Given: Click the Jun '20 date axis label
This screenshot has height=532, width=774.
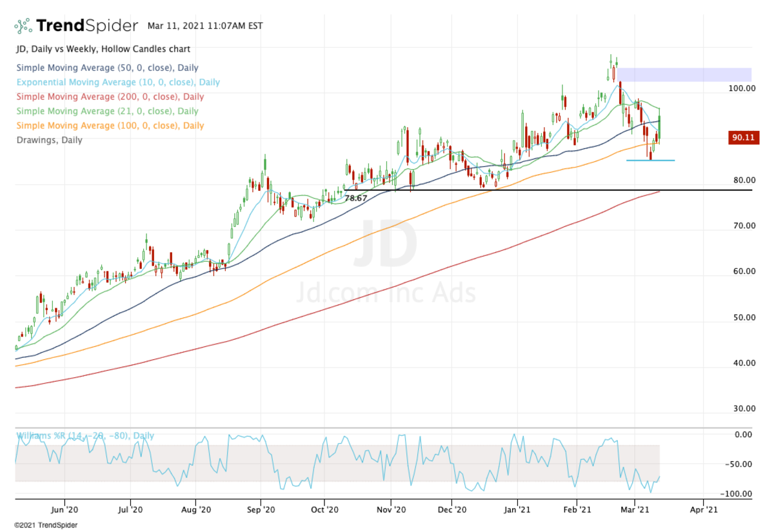Looking at the screenshot, I should coord(65,509).
